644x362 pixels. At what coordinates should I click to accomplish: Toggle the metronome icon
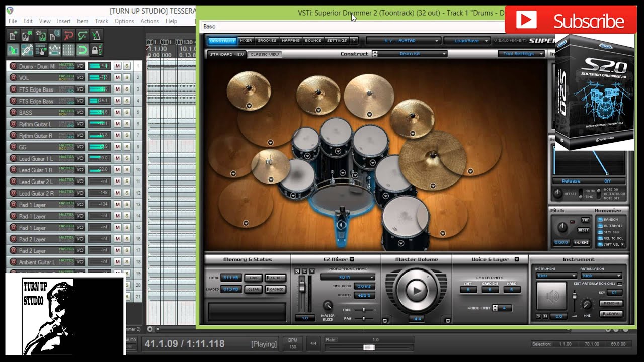(x=96, y=36)
